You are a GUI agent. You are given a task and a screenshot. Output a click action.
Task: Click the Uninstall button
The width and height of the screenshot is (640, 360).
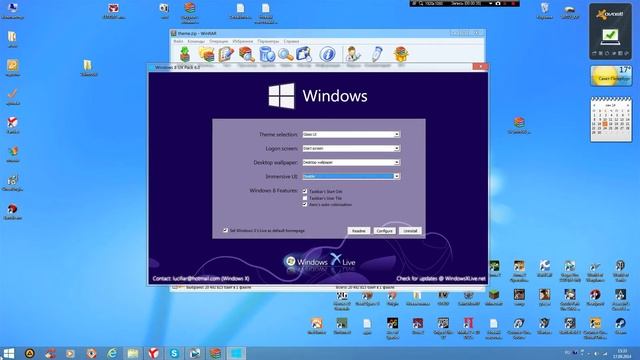pyautogui.click(x=410, y=231)
